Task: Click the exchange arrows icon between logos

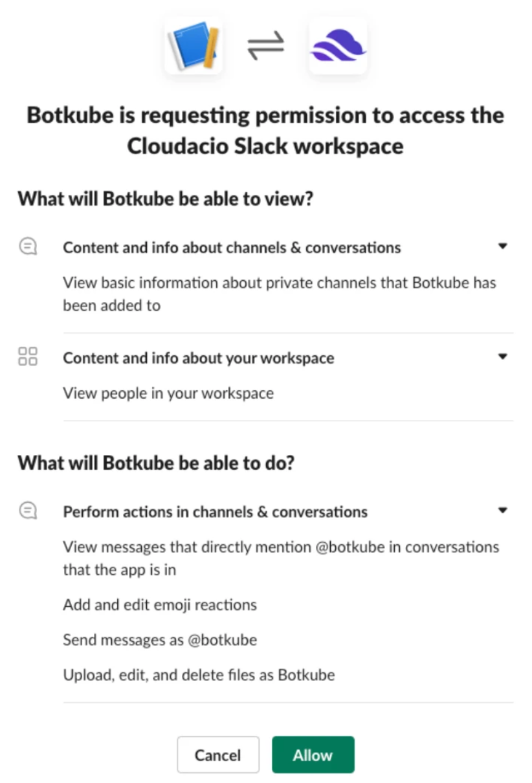Action: (265, 45)
